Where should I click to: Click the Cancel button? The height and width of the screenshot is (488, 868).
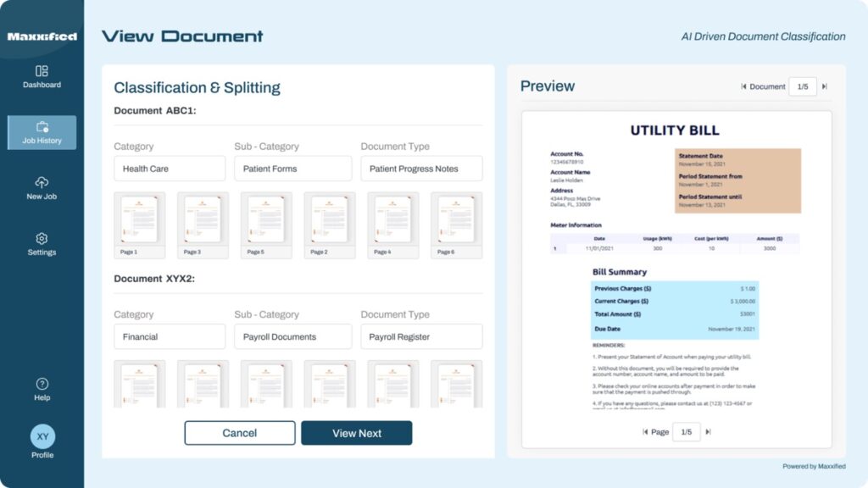coord(240,432)
